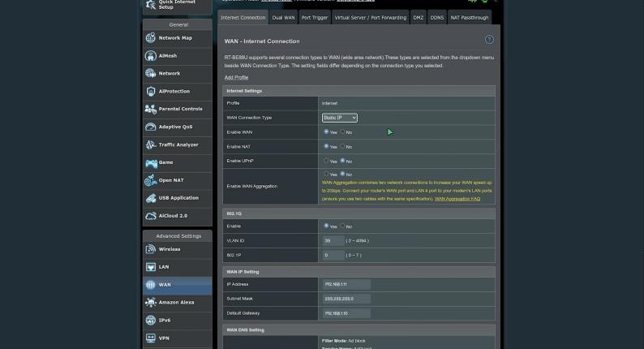This screenshot has width=644, height=349.
Task: Click the Add Profile link
Action: pyautogui.click(x=236, y=77)
